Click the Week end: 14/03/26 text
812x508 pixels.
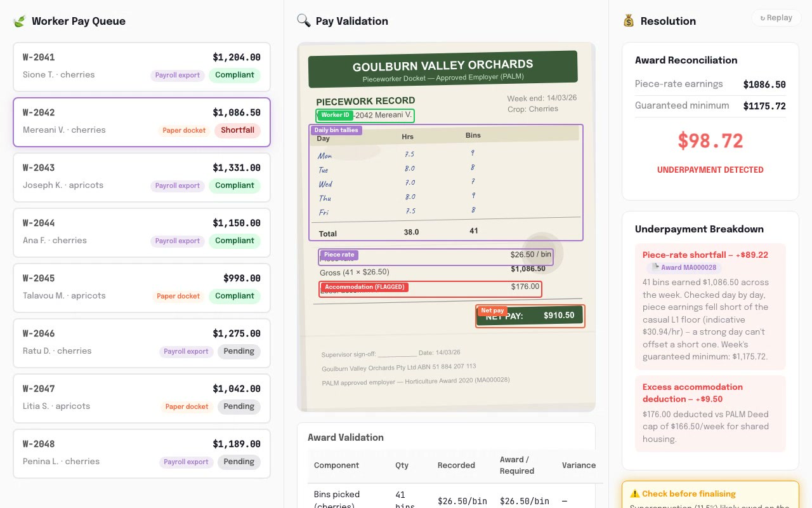(542, 98)
